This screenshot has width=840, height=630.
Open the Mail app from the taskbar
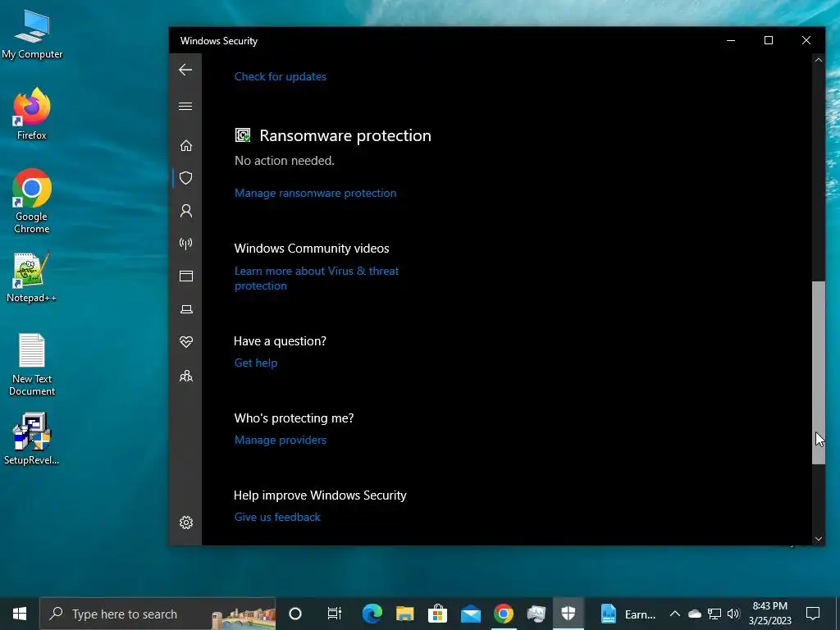click(x=471, y=614)
